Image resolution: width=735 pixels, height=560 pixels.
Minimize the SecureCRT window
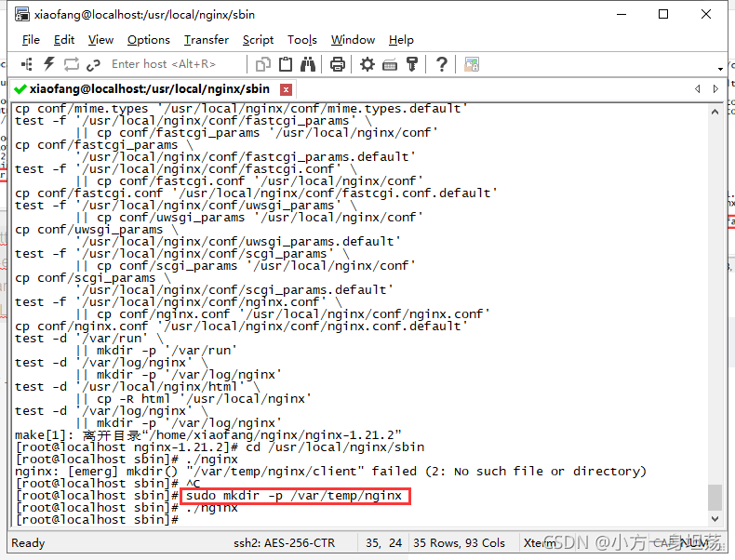click(621, 15)
